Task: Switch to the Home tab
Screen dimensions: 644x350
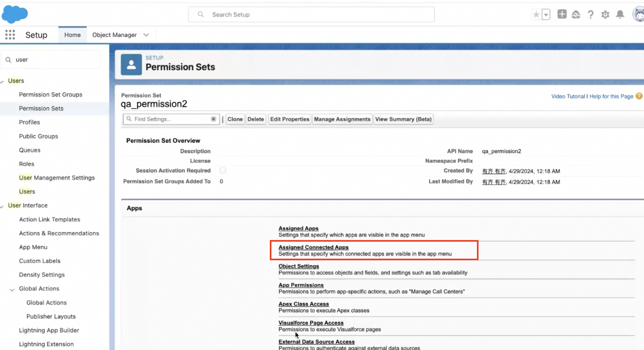Action: click(72, 35)
